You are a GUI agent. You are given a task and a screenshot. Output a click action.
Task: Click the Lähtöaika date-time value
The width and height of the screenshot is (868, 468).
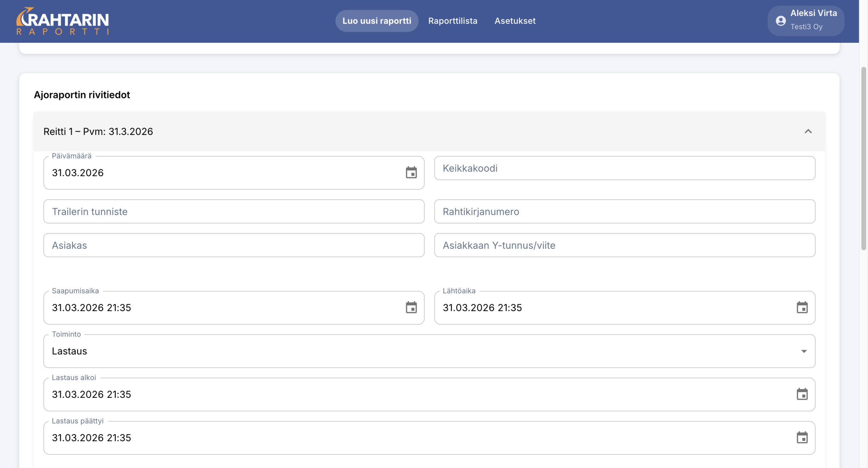(x=482, y=308)
